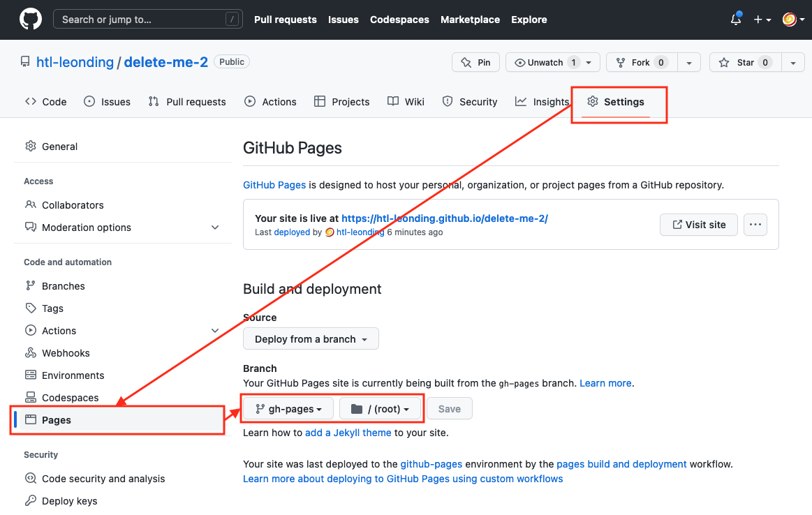Click the Branches git-branch icon
812x515 pixels.
click(x=31, y=285)
